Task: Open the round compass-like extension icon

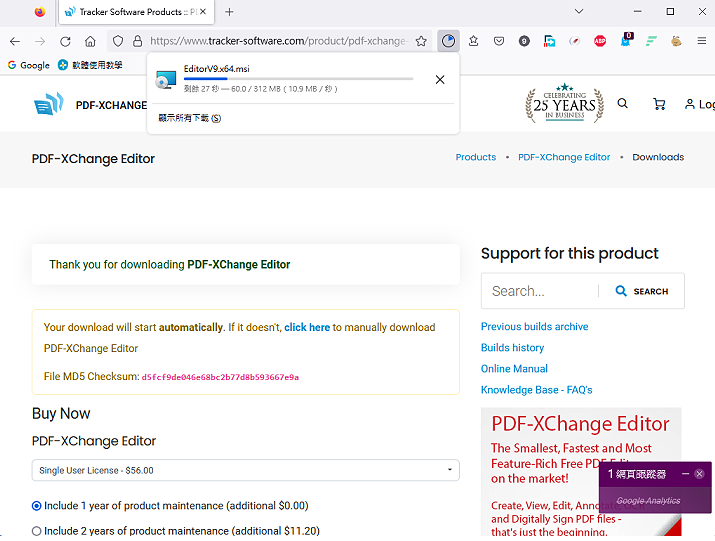Action: (575, 42)
